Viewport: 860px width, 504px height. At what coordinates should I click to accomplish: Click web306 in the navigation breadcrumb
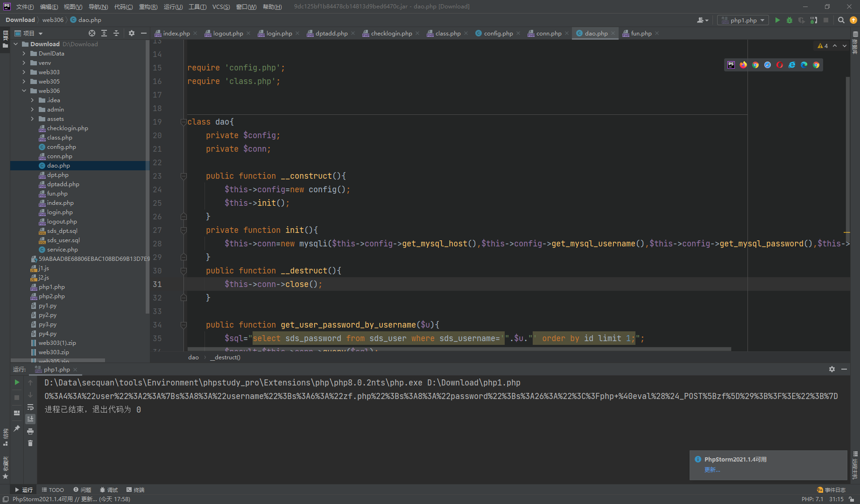[53, 20]
